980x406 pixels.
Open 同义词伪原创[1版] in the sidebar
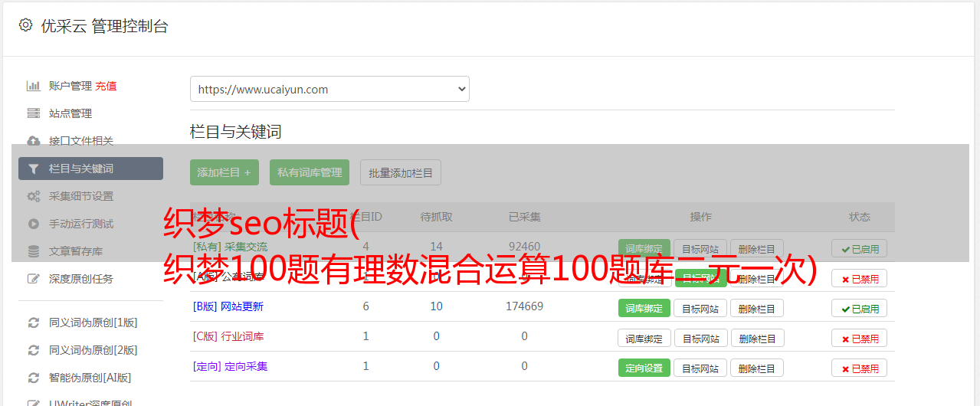pos(93,323)
